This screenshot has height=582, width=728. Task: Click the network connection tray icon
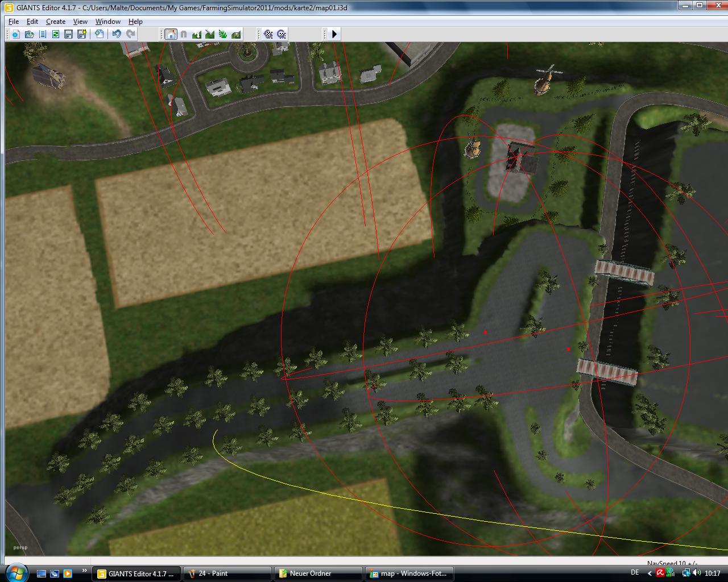coord(686,573)
